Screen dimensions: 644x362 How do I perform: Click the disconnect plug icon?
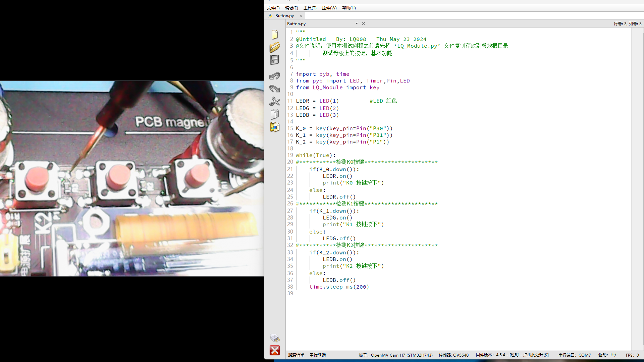[x=275, y=338]
